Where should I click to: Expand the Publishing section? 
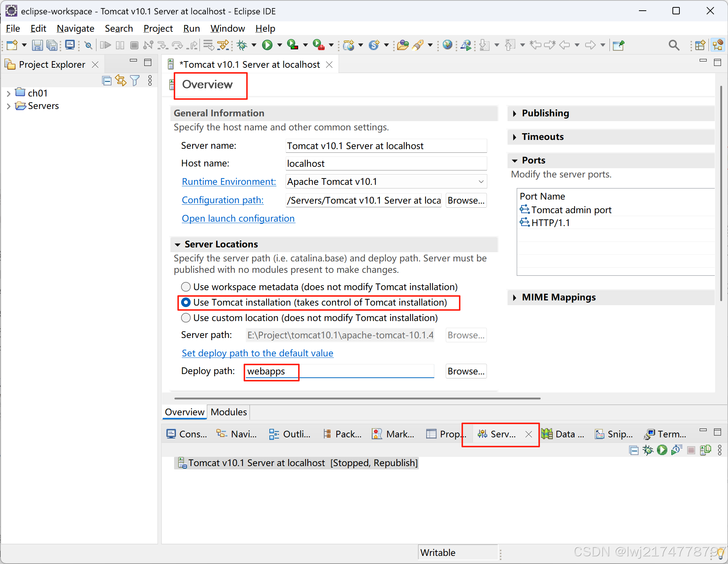(x=515, y=113)
